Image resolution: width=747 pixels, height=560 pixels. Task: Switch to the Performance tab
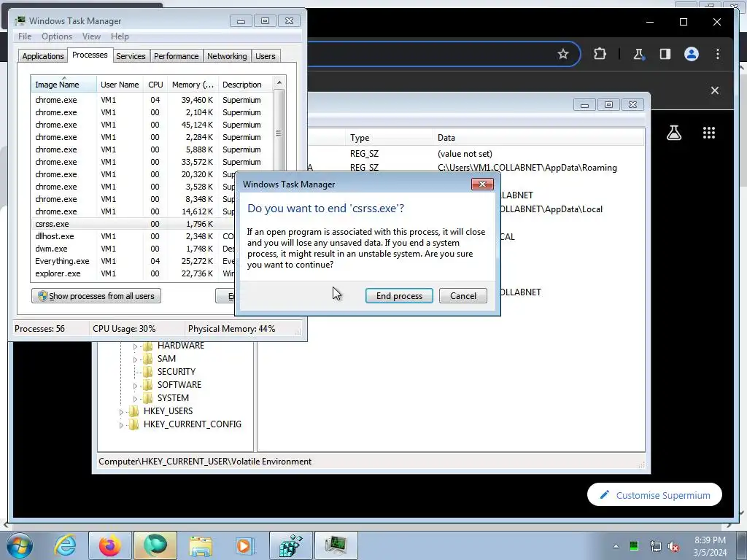click(x=176, y=55)
